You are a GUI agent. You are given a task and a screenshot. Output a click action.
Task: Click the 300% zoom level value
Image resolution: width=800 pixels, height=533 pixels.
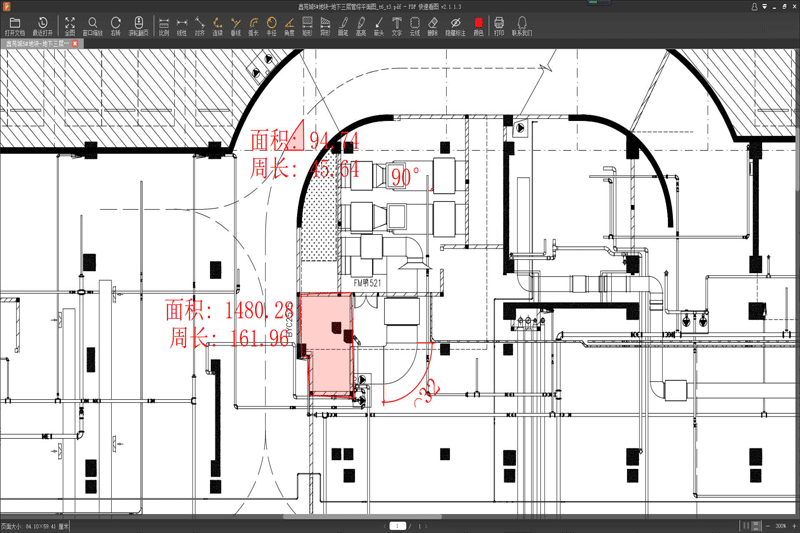tap(781, 526)
